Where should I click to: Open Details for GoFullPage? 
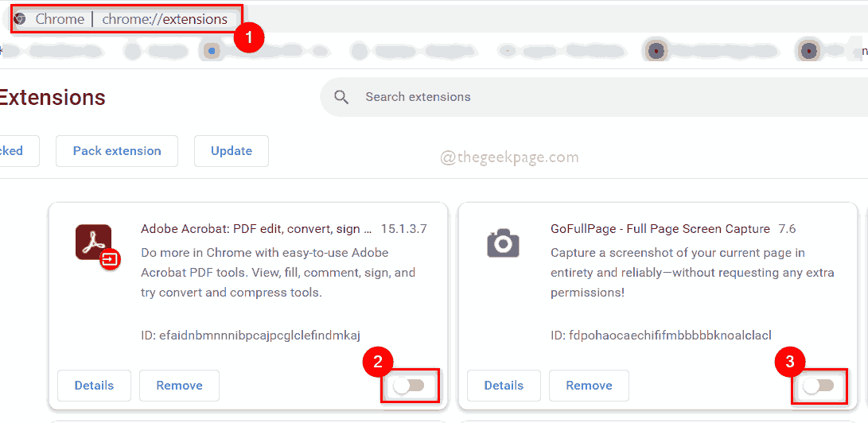(504, 386)
